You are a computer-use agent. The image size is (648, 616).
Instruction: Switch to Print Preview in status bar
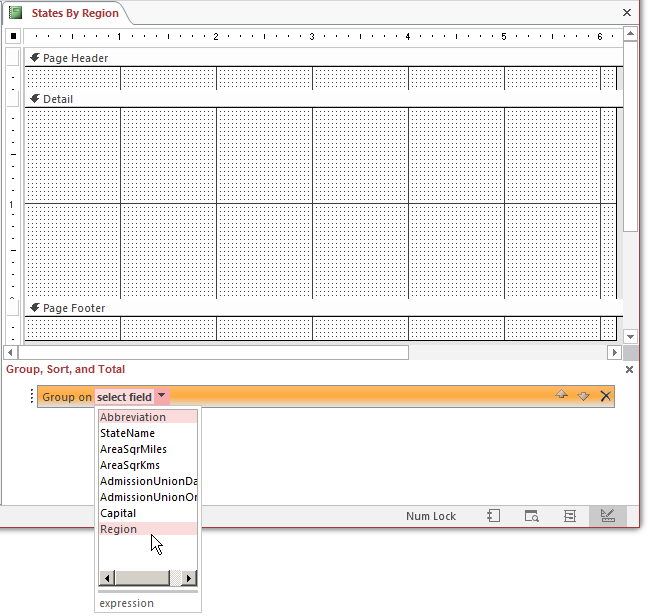coord(532,516)
